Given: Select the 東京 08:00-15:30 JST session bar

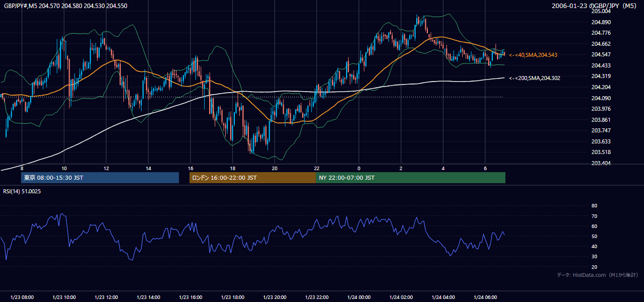Looking at the screenshot, I should pos(100,178).
